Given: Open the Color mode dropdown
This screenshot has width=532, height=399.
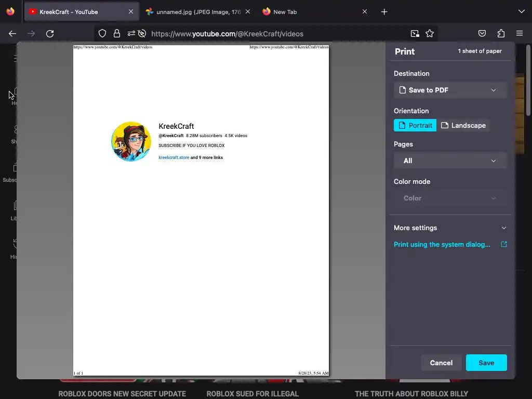Looking at the screenshot, I should point(450,198).
